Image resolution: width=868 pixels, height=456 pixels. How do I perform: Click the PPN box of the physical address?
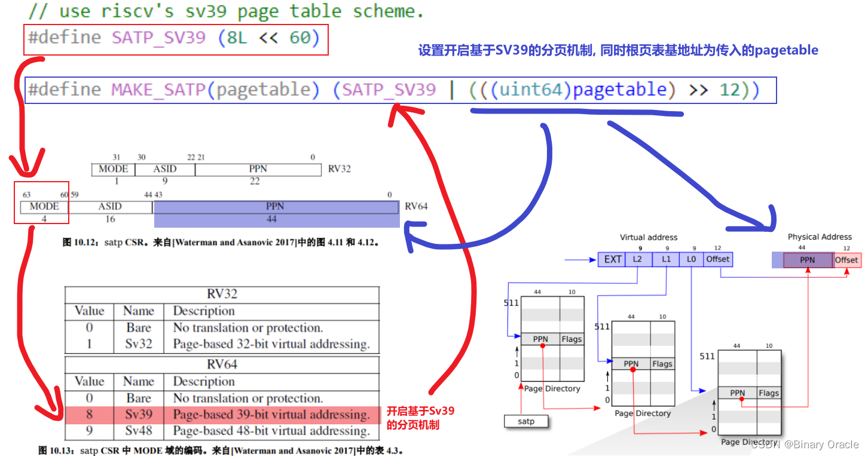[807, 260]
